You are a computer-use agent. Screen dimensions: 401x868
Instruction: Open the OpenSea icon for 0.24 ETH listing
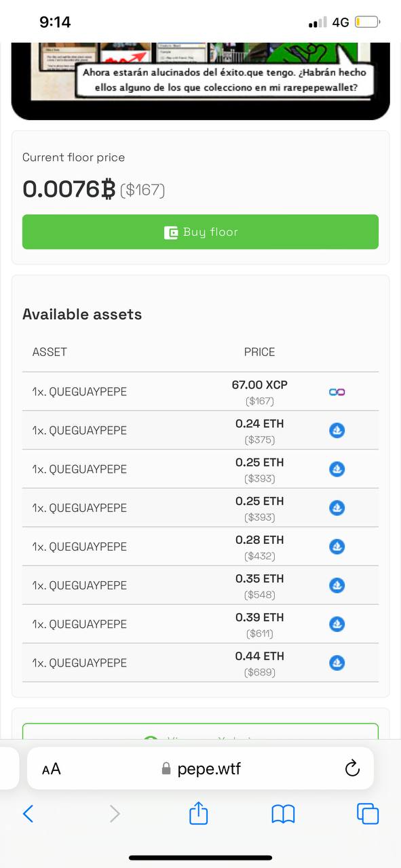click(x=337, y=431)
